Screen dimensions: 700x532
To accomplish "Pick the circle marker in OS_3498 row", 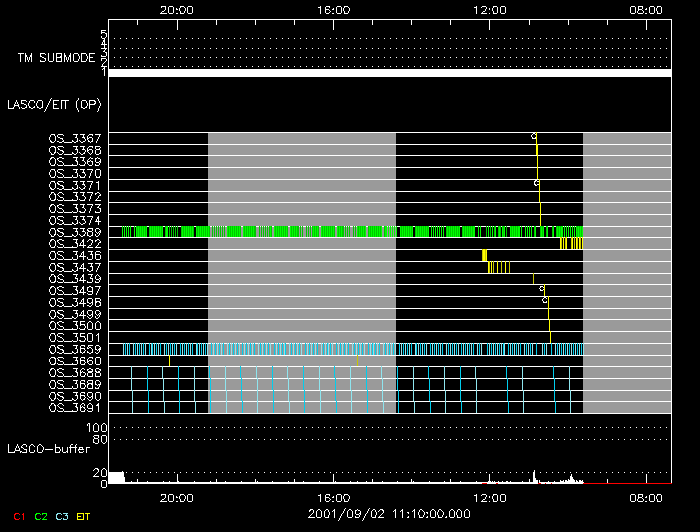I will tap(544, 300).
